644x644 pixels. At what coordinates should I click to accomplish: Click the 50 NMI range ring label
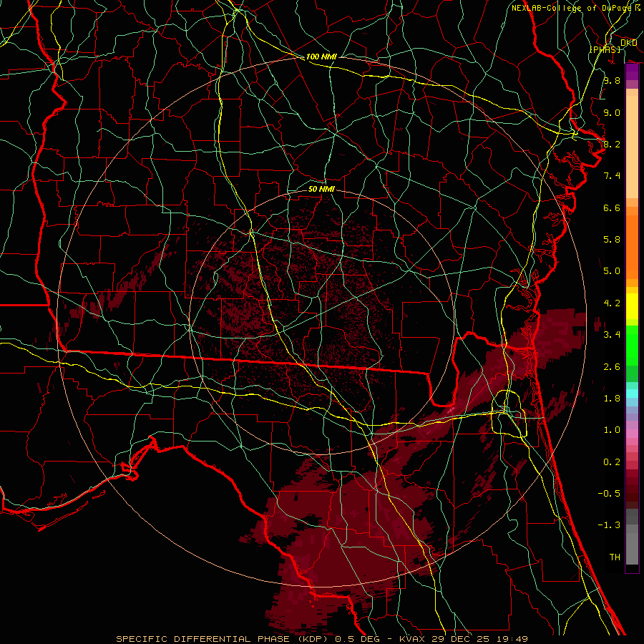click(321, 189)
